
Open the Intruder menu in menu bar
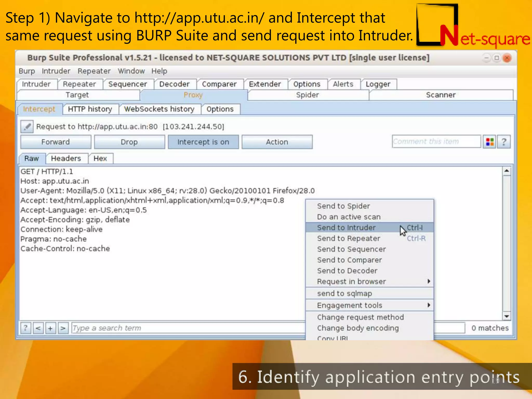(x=56, y=71)
